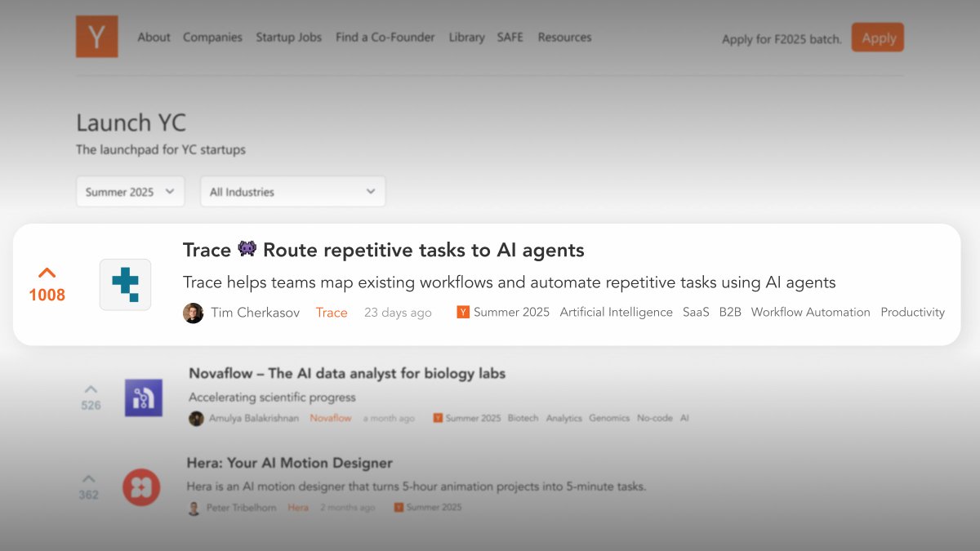Open the orange Novaflow company link
This screenshot has width=980, height=551.
(x=331, y=419)
